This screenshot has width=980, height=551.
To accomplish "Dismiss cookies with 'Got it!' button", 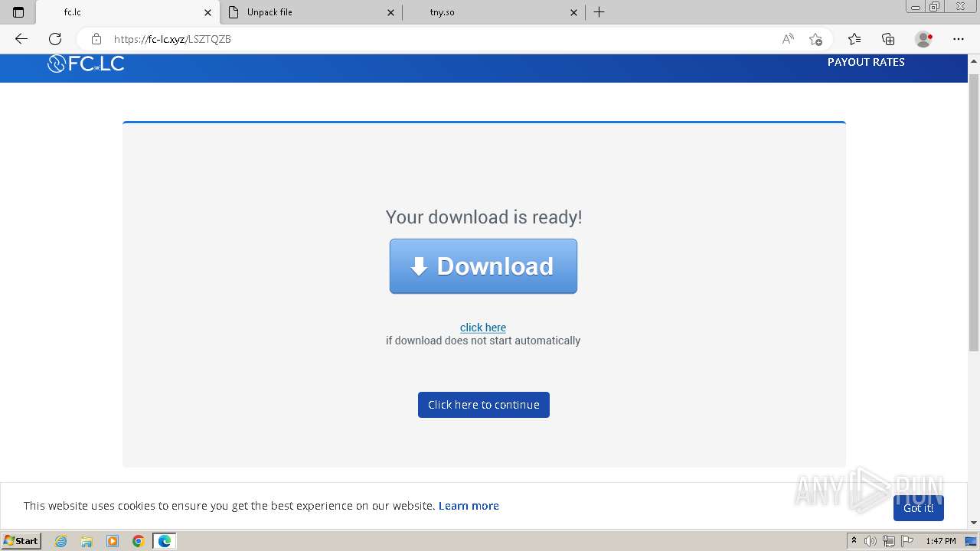I will point(918,508).
